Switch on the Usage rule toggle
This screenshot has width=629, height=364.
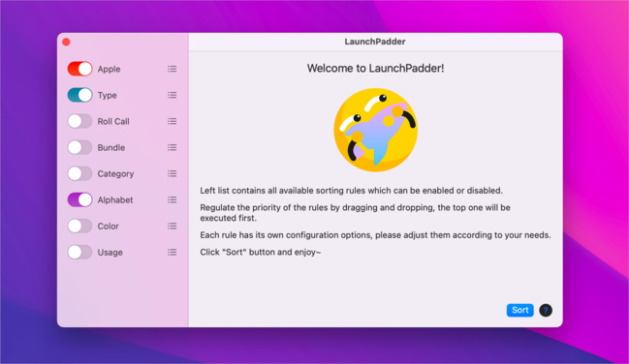pyautogui.click(x=79, y=252)
